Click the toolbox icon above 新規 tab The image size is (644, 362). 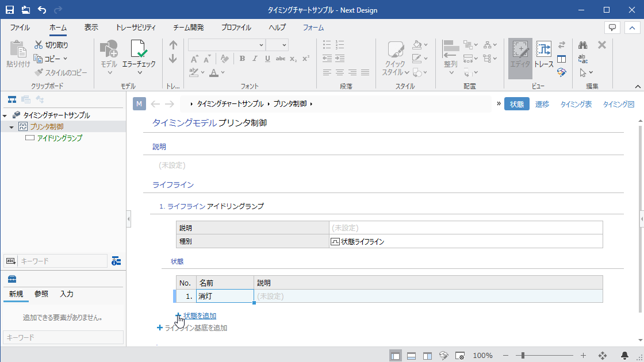12,279
